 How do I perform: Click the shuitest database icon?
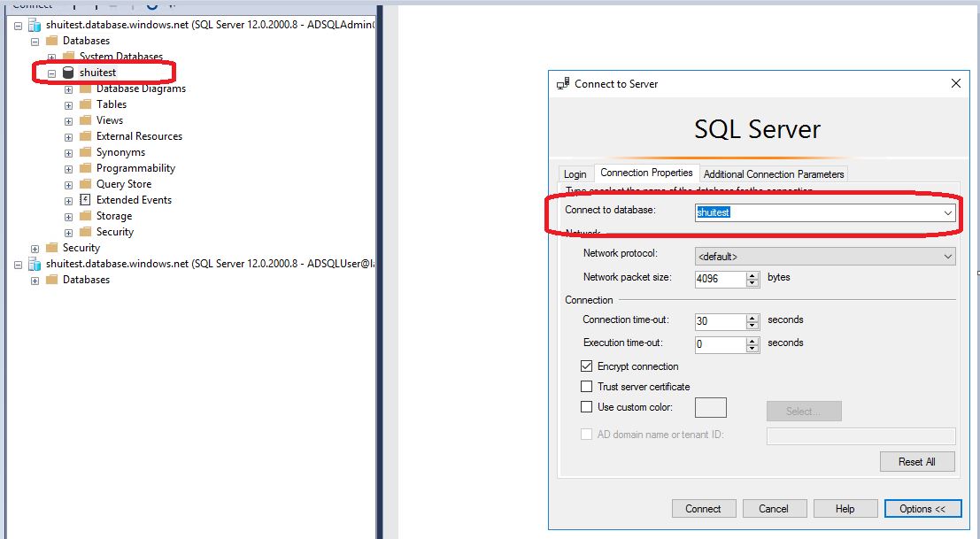[68, 73]
